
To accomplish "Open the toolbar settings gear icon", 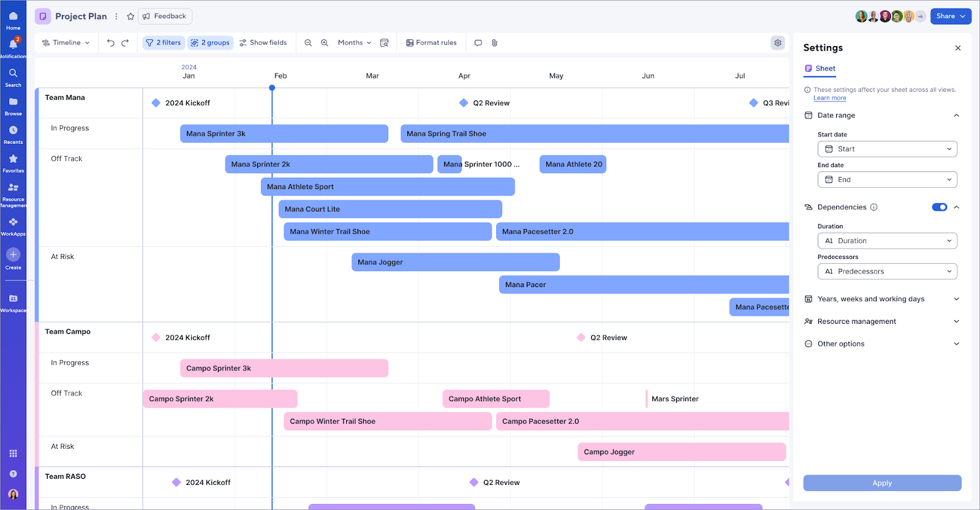I will pyautogui.click(x=778, y=43).
